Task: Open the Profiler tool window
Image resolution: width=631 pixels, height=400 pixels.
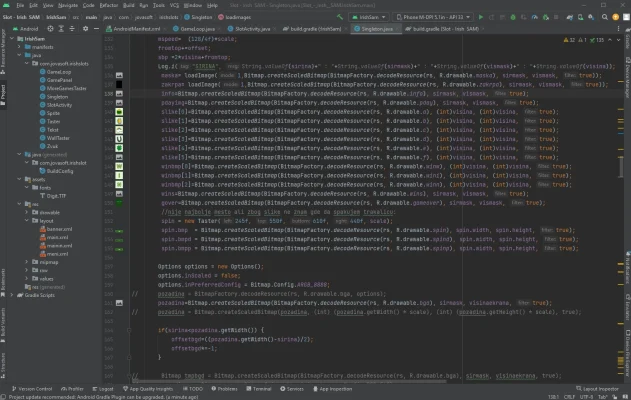Action: click(x=72, y=389)
